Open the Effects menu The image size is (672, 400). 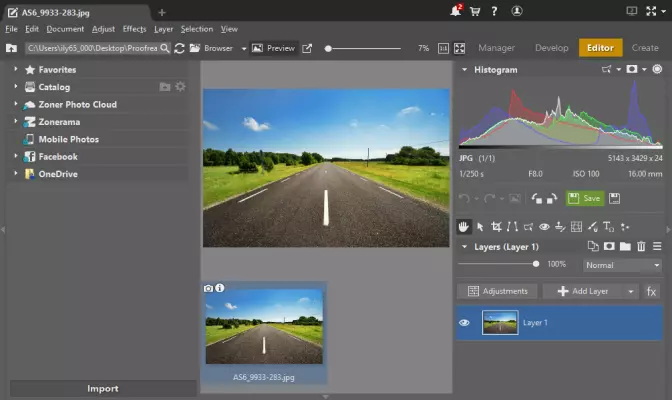[134, 29]
